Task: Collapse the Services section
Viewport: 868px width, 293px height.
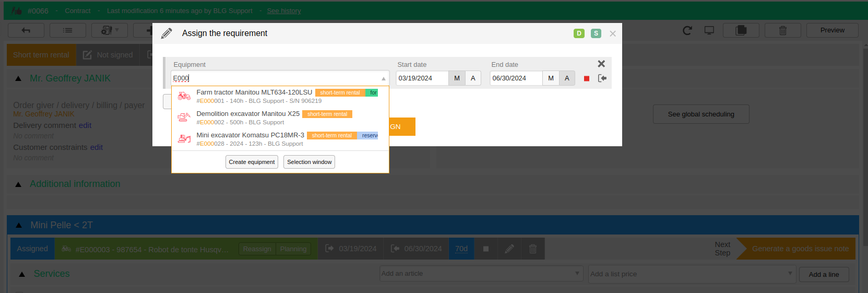Action: point(22,274)
